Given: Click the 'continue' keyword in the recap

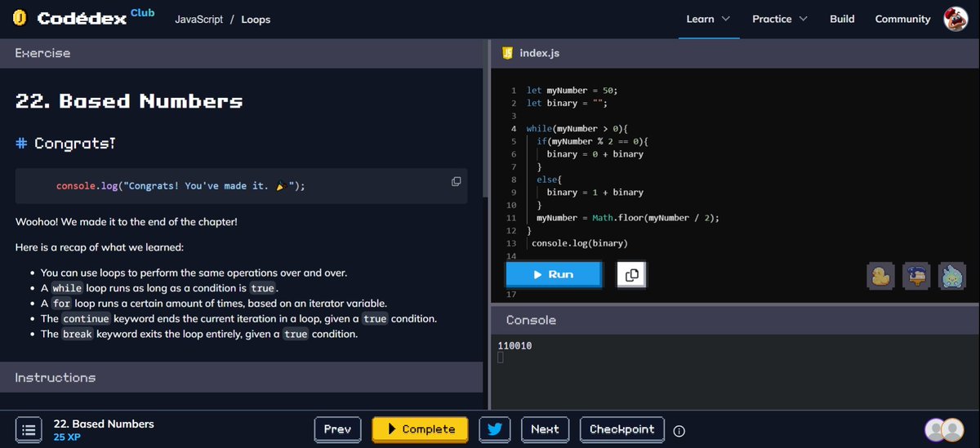Looking at the screenshot, I should tap(86, 318).
